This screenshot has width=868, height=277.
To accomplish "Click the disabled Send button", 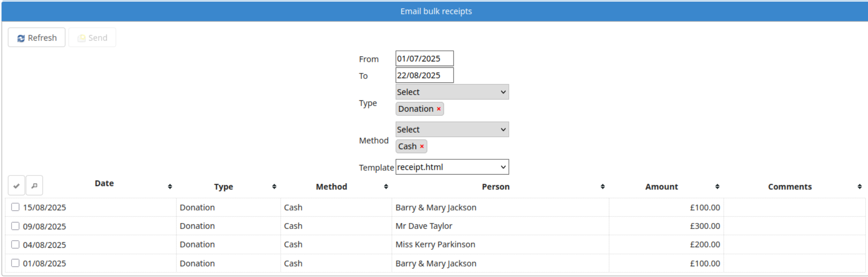I will pyautogui.click(x=92, y=37).
